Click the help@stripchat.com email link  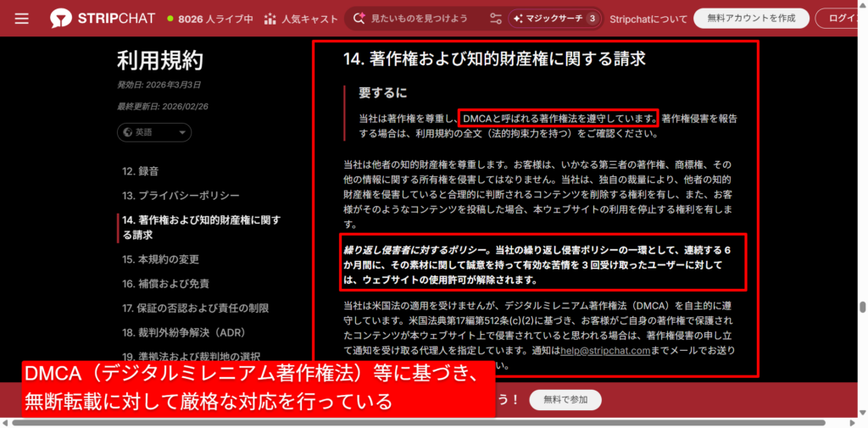click(x=604, y=351)
